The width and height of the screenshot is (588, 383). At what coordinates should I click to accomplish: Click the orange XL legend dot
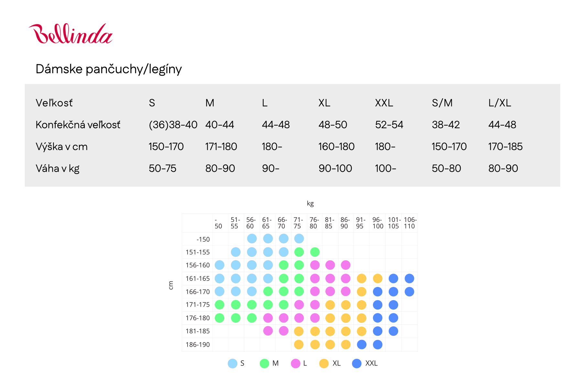click(324, 363)
